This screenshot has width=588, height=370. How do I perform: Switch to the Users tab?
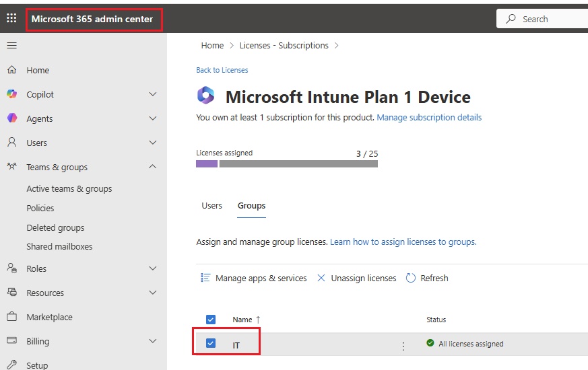(211, 206)
